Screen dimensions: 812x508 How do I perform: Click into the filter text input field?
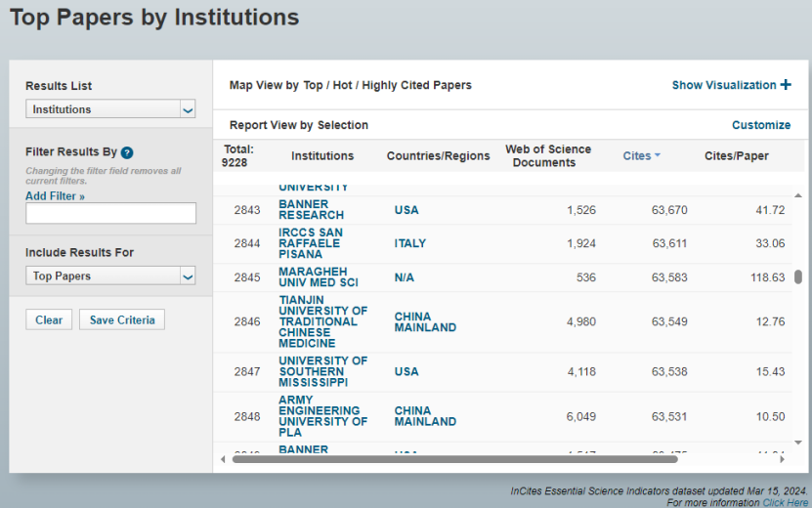110,213
